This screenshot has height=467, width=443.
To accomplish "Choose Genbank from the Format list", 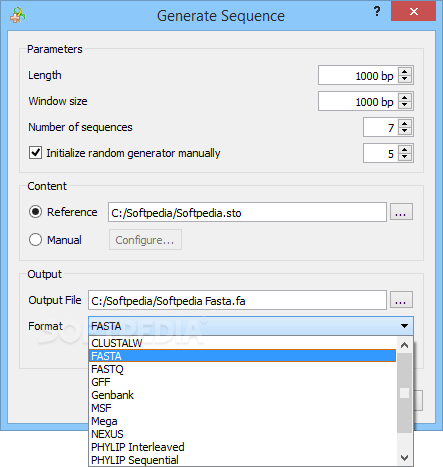I will (242, 395).
